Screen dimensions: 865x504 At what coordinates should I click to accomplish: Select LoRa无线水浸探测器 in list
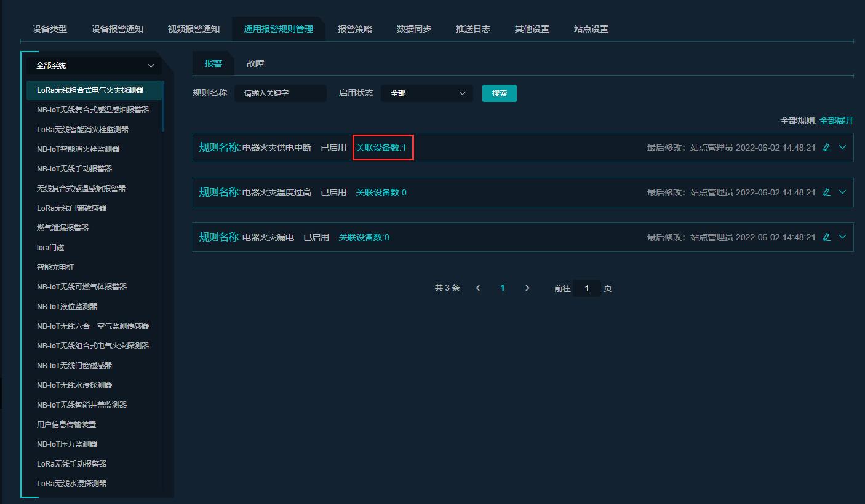94,484
